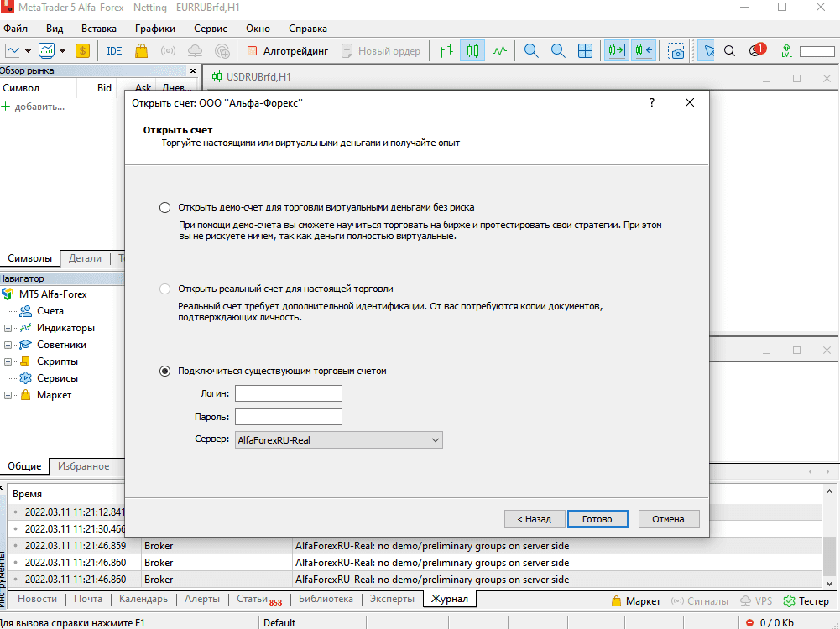Click the tile windows grid icon

(x=586, y=51)
